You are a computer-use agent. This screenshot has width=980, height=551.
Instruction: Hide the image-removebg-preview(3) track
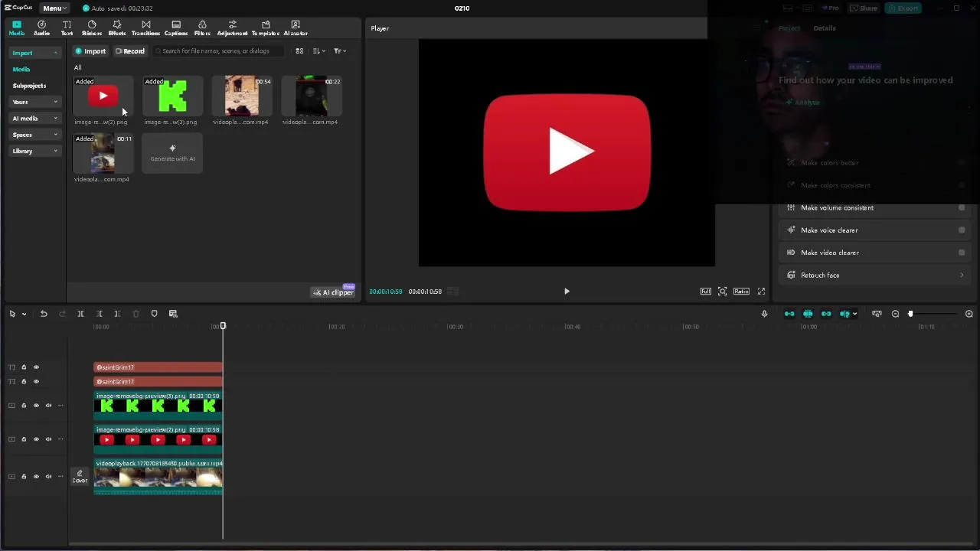pos(36,406)
